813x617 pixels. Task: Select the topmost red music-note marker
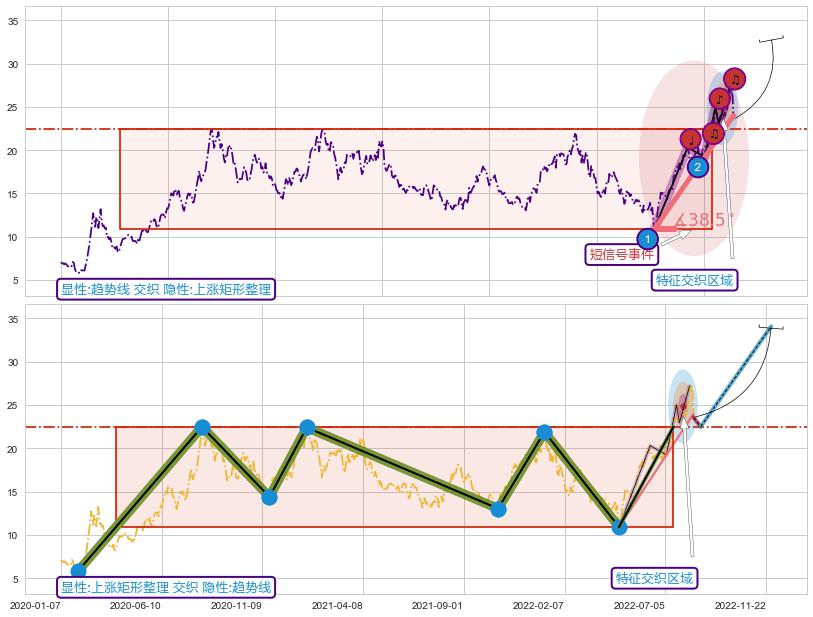click(x=734, y=79)
